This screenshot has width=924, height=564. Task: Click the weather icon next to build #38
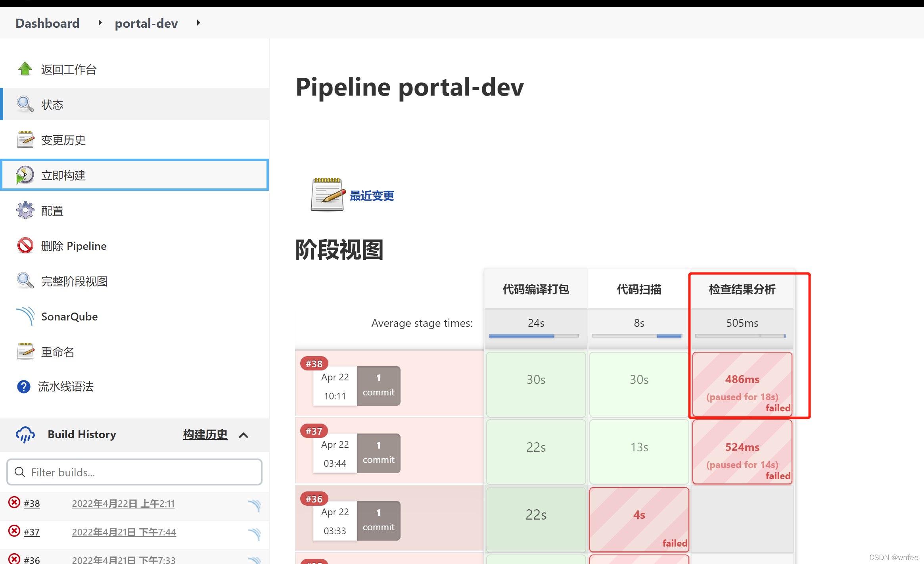(255, 506)
